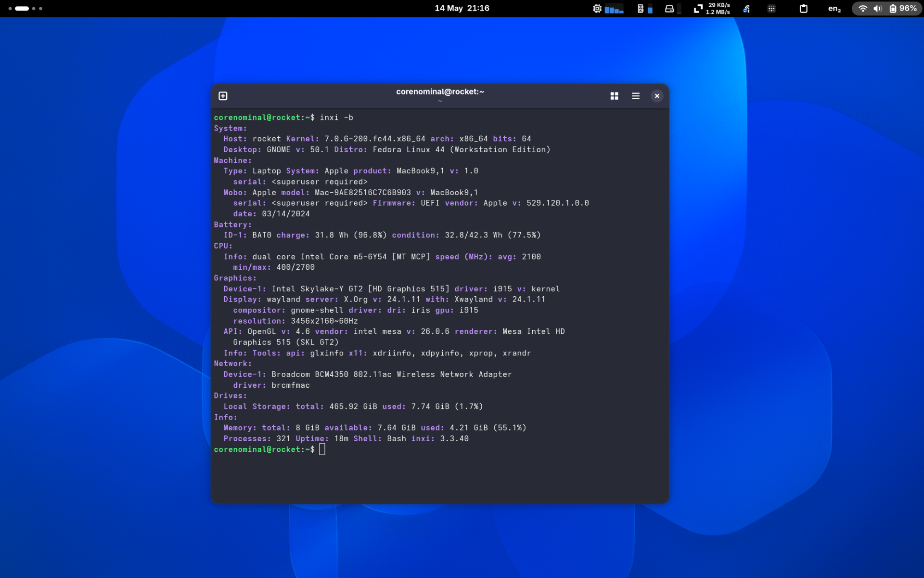The height and width of the screenshot is (578, 924).
Task: Click the firmware date 03/14/2024
Action: coord(286,214)
